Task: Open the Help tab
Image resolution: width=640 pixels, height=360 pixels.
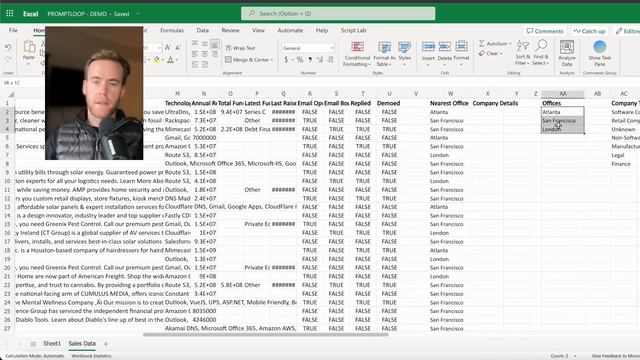Action: [322, 30]
